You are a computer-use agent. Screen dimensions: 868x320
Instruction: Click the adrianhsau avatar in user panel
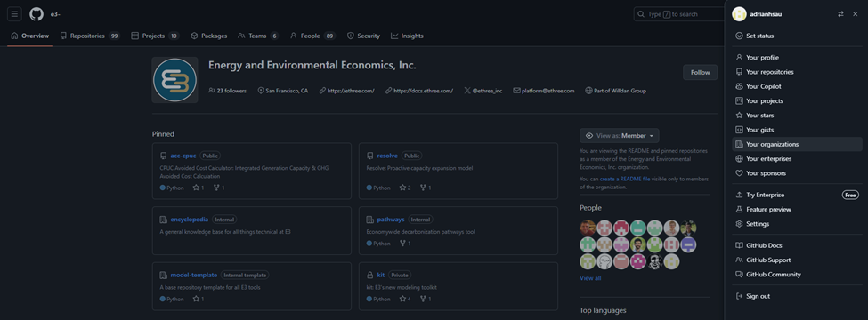tap(739, 14)
